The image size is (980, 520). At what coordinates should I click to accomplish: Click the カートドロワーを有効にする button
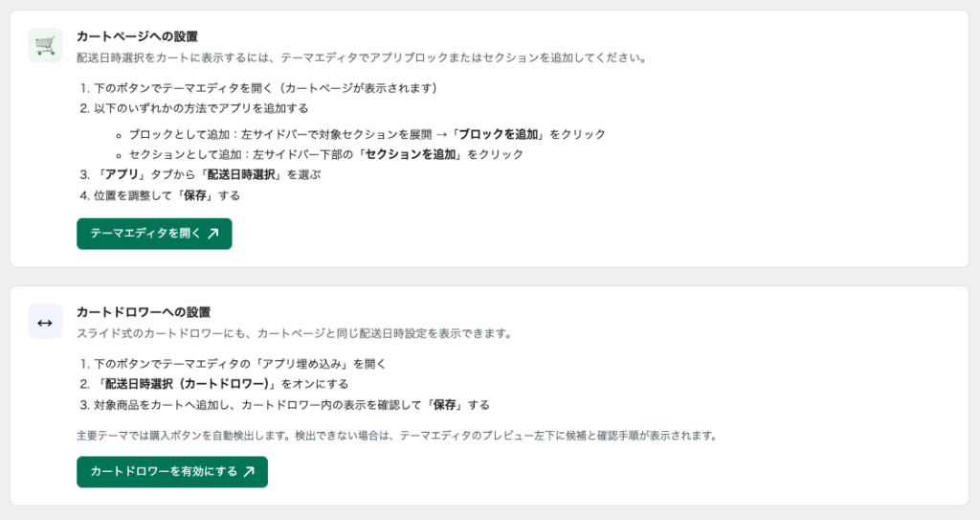click(172, 472)
